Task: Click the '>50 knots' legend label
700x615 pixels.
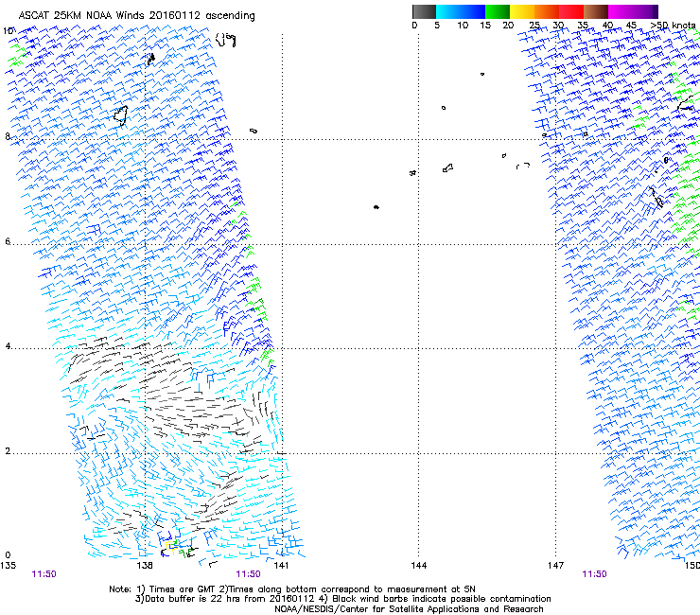Action: pyautogui.click(x=673, y=26)
